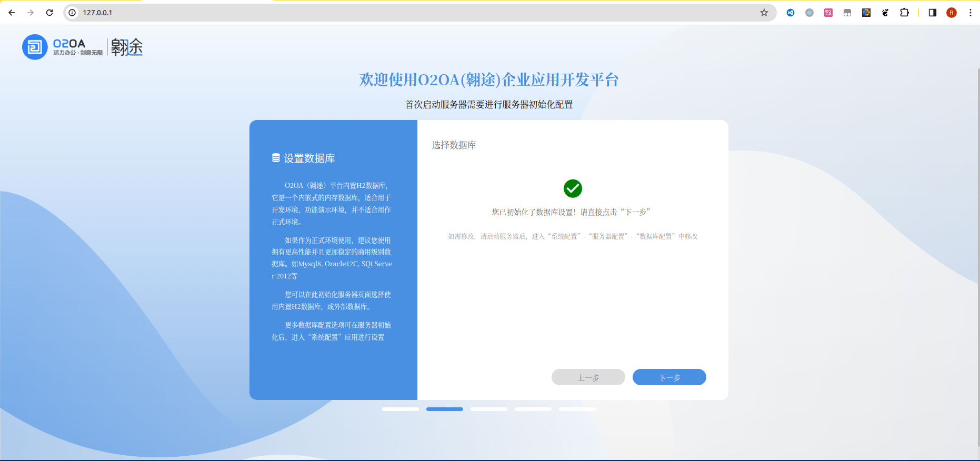Open the Extensions puzzle-piece menu
980x461 pixels.
coord(904,13)
